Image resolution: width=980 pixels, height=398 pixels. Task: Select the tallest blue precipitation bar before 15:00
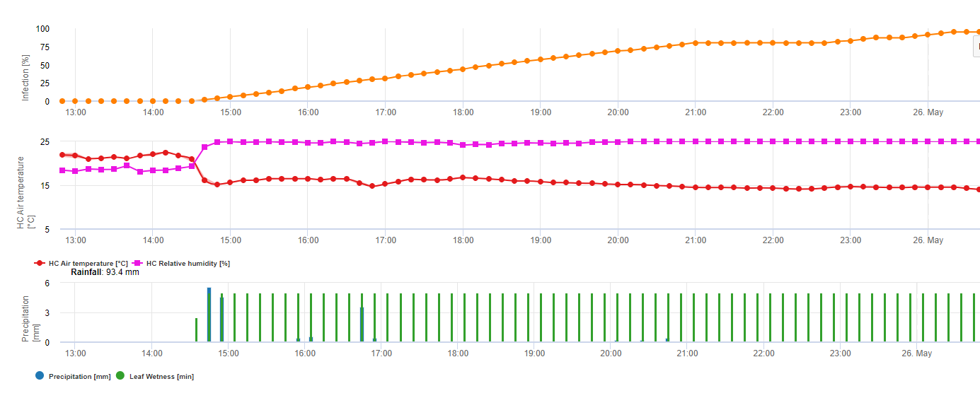coord(209,290)
